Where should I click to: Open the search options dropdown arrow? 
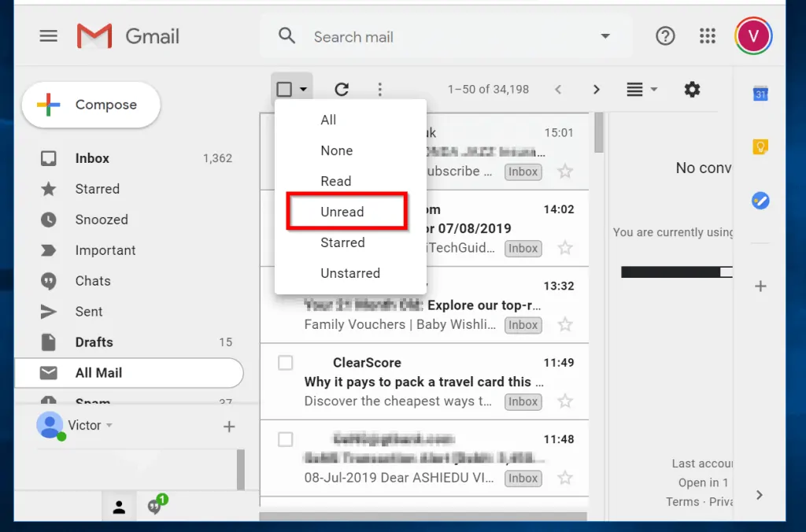[604, 35]
